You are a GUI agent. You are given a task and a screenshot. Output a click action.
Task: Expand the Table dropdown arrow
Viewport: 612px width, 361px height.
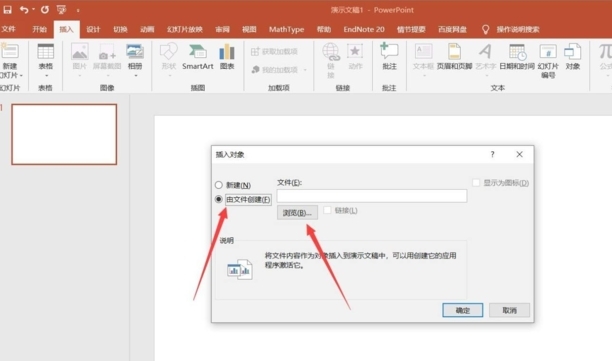pyautogui.click(x=46, y=76)
